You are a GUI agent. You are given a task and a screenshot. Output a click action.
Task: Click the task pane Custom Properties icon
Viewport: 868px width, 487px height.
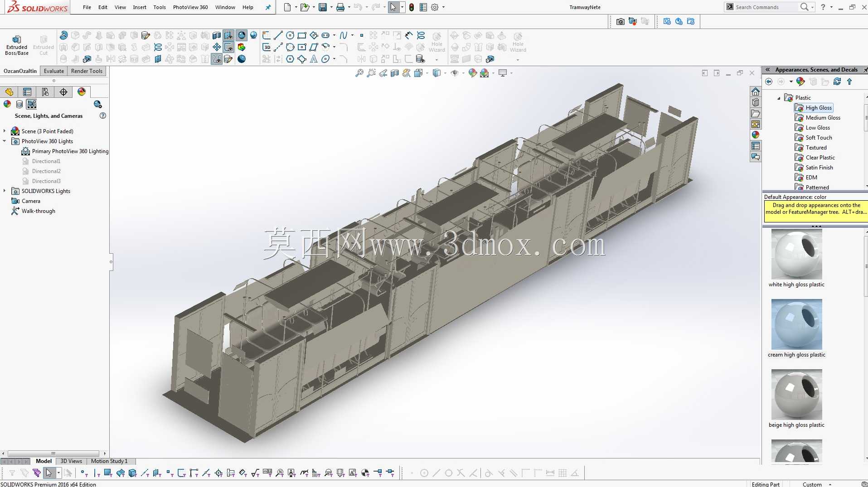[x=756, y=146]
